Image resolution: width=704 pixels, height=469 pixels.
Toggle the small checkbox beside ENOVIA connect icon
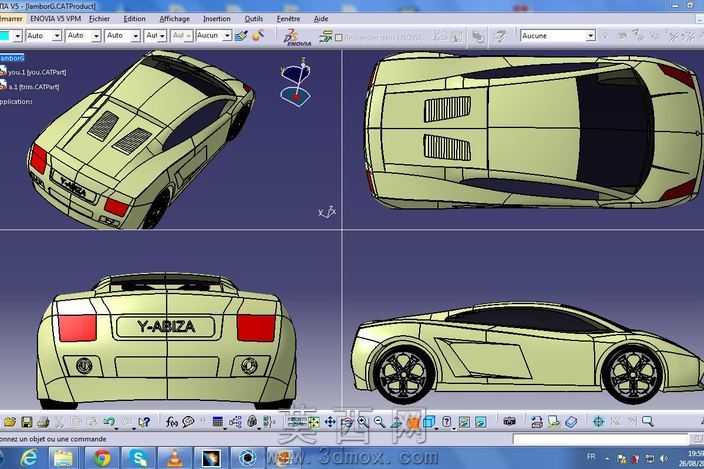pyautogui.click(x=339, y=38)
